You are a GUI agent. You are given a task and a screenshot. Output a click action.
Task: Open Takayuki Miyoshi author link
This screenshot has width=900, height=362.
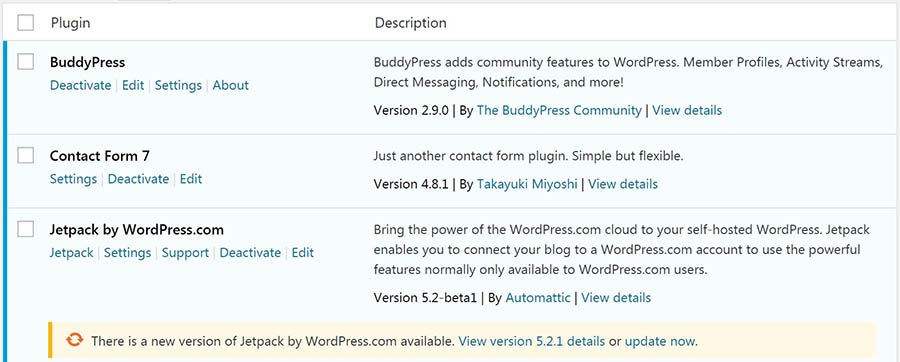(527, 184)
